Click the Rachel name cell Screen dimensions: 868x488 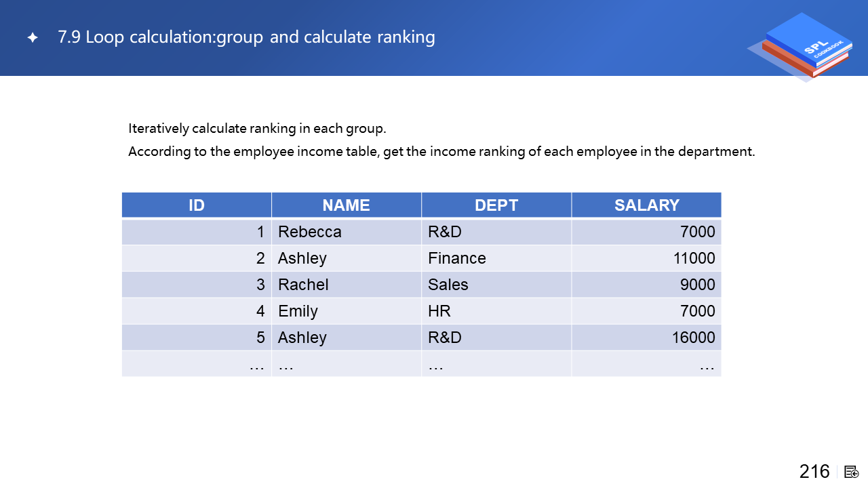coord(303,285)
